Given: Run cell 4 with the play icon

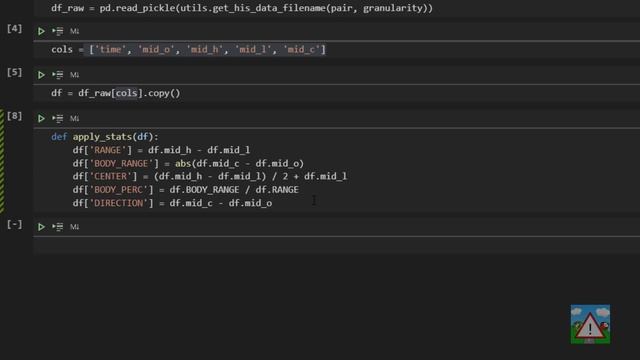Looking at the screenshot, I should [41, 31].
